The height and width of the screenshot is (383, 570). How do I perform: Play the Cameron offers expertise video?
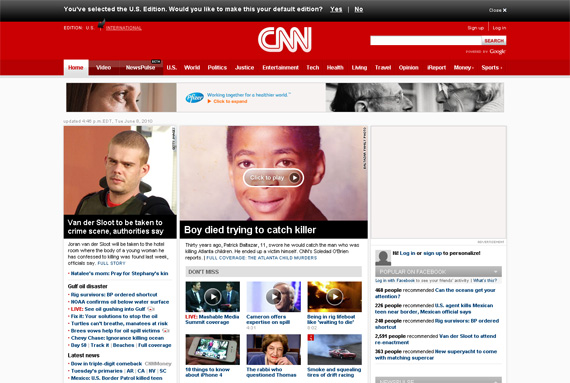coord(273,297)
